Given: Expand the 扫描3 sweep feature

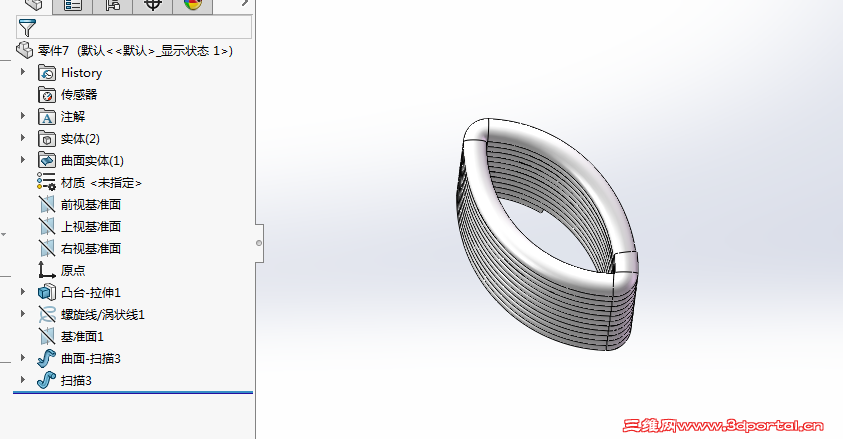Looking at the screenshot, I should click(23, 380).
